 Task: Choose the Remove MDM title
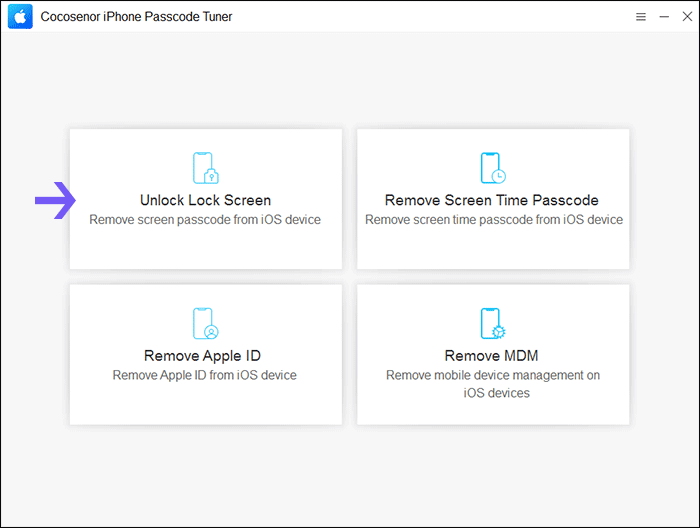(492, 356)
